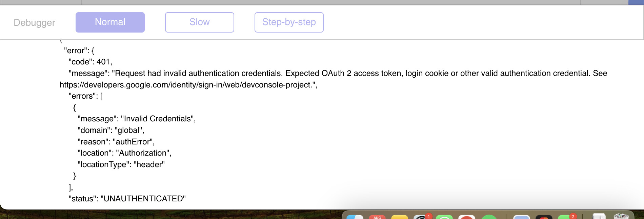Open the Trash in the dock

[x=621, y=216]
